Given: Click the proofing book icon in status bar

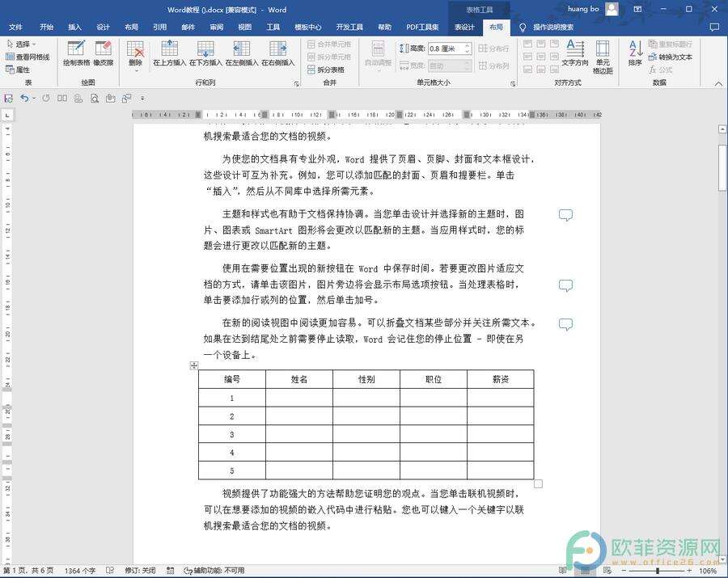Looking at the screenshot, I should [x=110, y=570].
